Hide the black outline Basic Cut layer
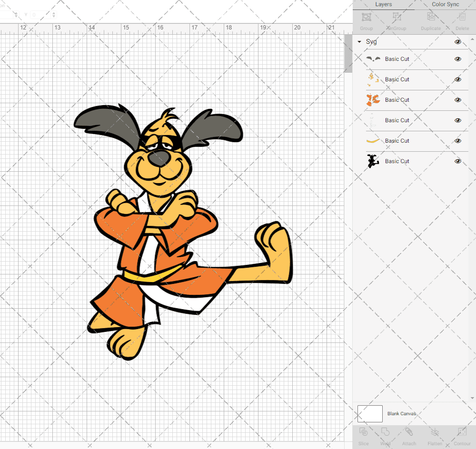This screenshot has width=476, height=449. click(x=458, y=161)
